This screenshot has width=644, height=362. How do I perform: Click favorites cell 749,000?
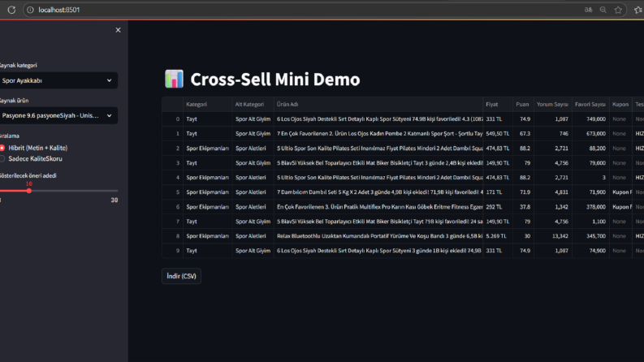(x=590, y=119)
